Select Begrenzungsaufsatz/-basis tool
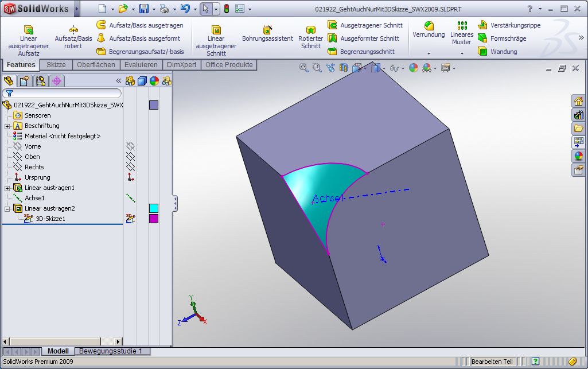Screen dimensions: 588x369 click(x=140, y=52)
